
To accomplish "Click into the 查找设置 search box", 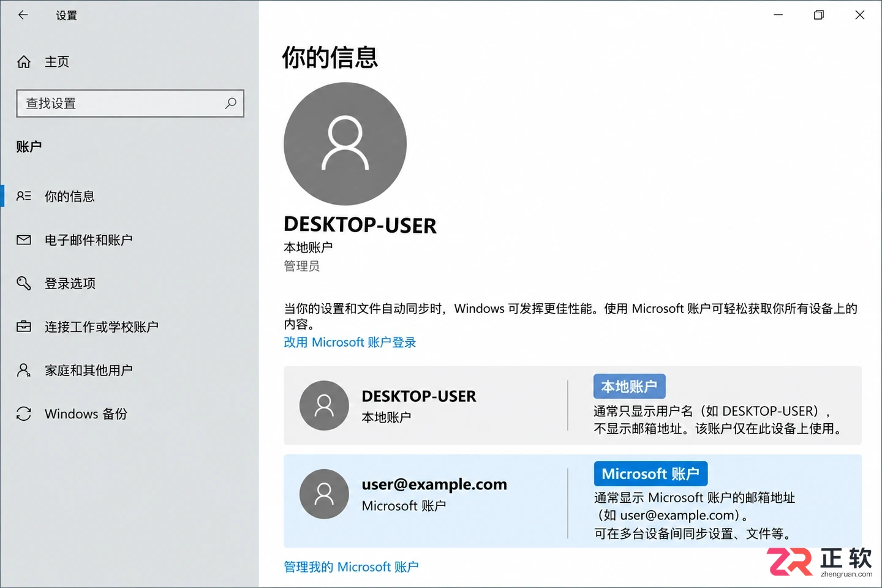I will tap(130, 104).
